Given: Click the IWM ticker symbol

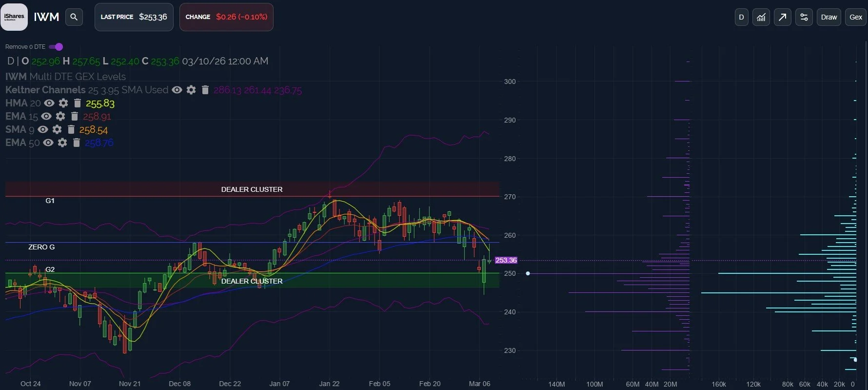Looking at the screenshot, I should point(46,17).
